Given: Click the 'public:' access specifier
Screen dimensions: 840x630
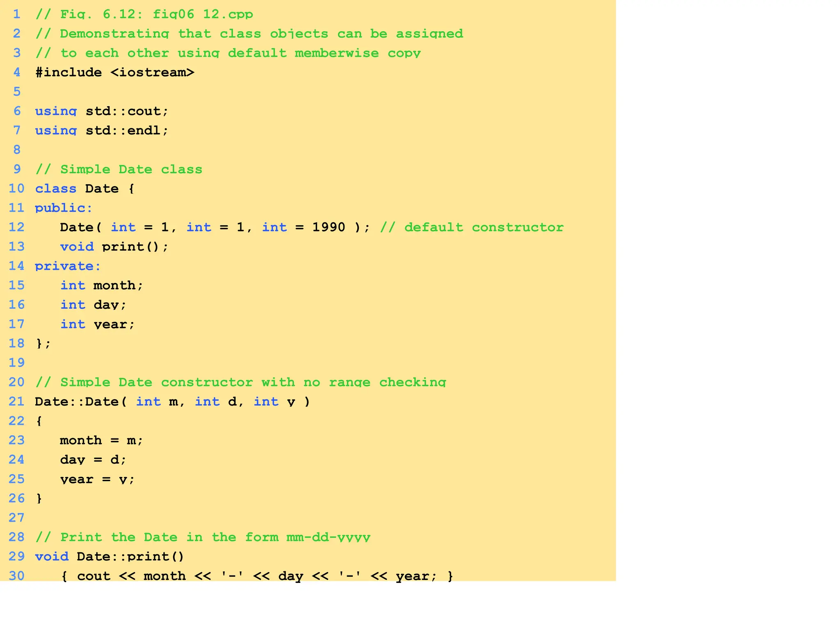Looking at the screenshot, I should [x=64, y=208].
